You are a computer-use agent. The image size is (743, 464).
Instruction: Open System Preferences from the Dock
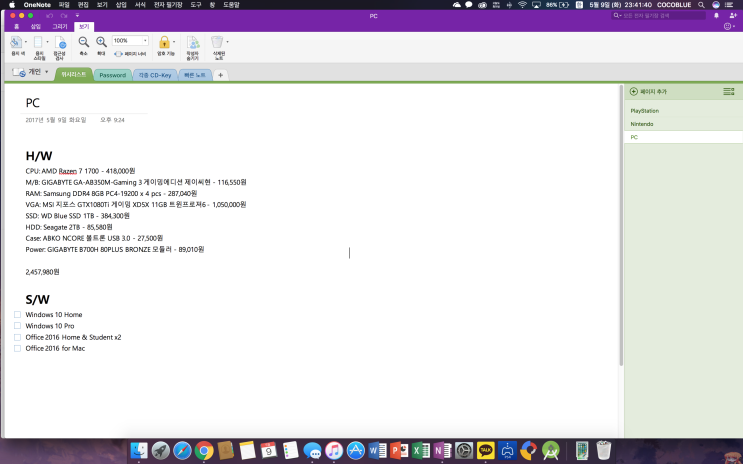464,450
